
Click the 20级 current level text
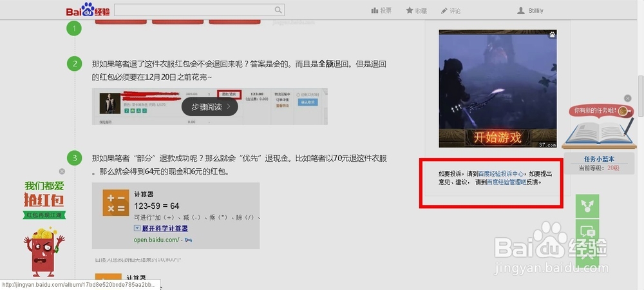coord(613,168)
